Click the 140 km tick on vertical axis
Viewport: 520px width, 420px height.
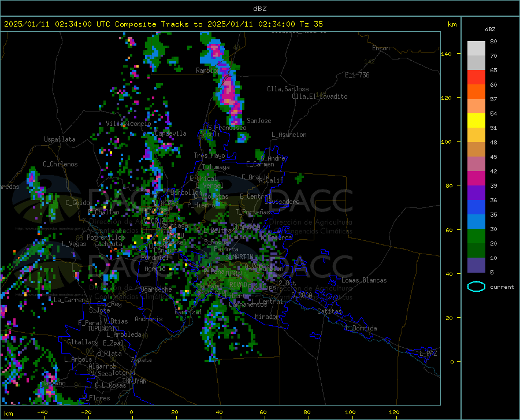tap(446, 54)
